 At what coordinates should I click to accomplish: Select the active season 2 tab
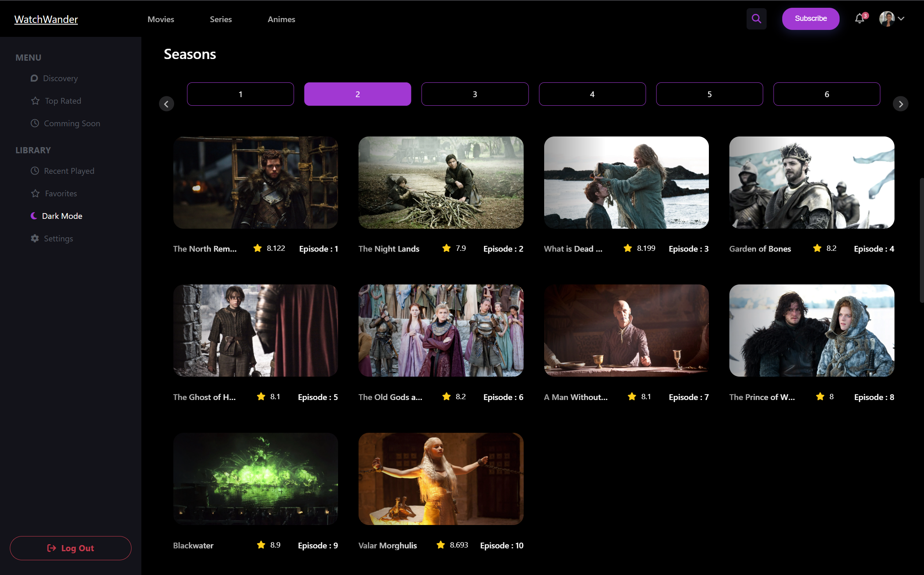click(358, 94)
